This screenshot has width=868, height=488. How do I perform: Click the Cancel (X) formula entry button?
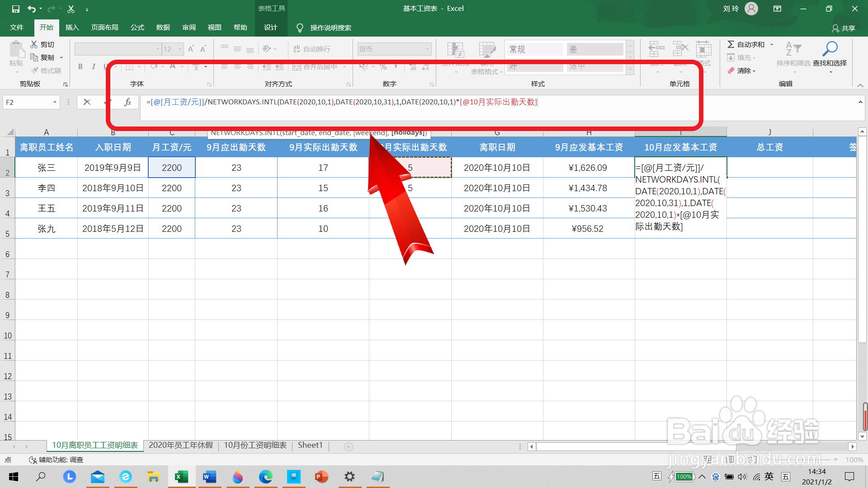[87, 102]
